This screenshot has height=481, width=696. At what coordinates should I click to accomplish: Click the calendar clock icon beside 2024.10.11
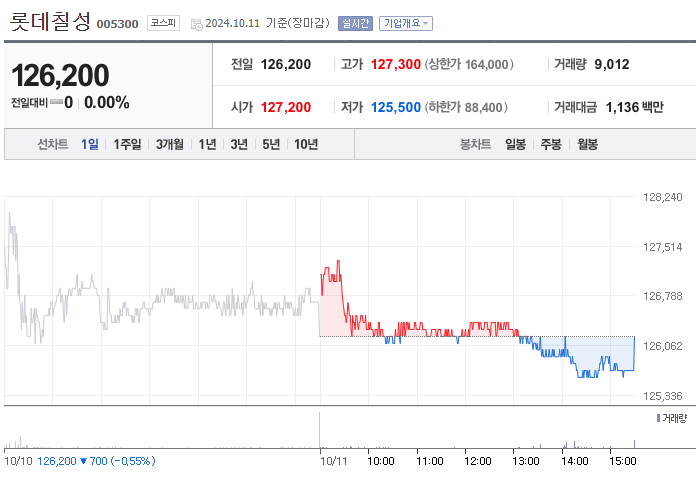[196, 24]
